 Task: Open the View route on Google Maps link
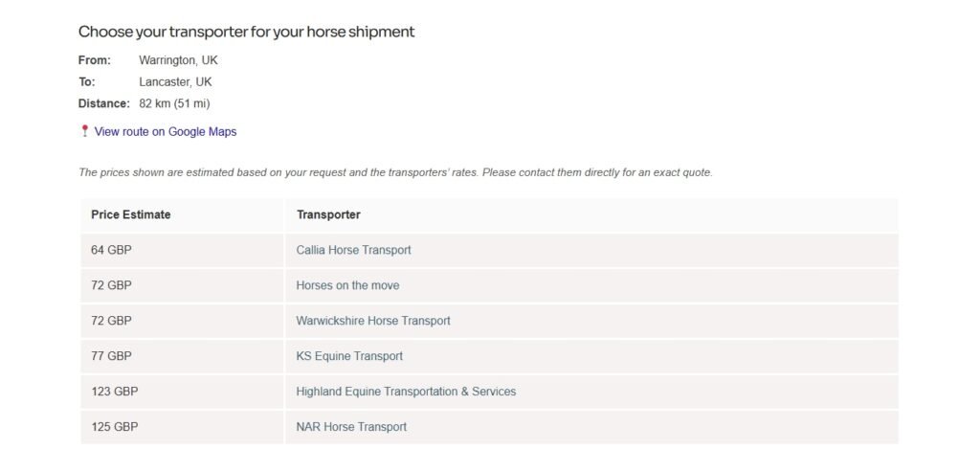(x=165, y=132)
